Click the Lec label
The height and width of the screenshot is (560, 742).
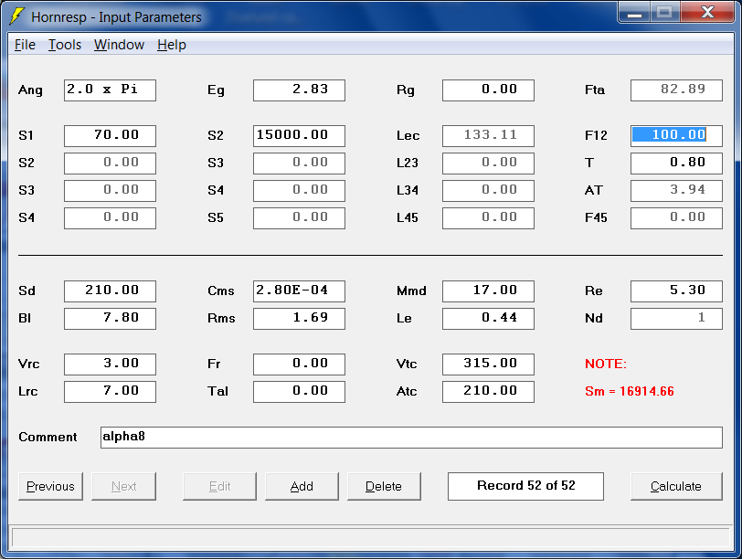coord(408,136)
